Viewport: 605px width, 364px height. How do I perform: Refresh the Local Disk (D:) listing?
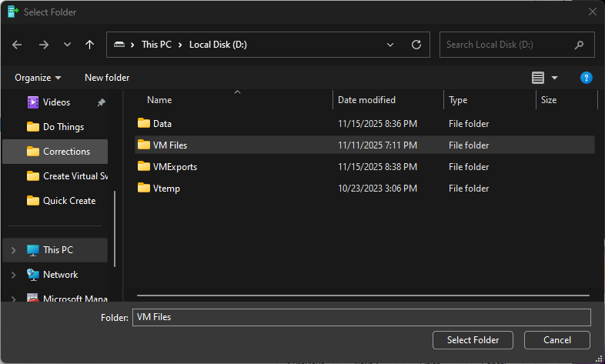click(416, 45)
